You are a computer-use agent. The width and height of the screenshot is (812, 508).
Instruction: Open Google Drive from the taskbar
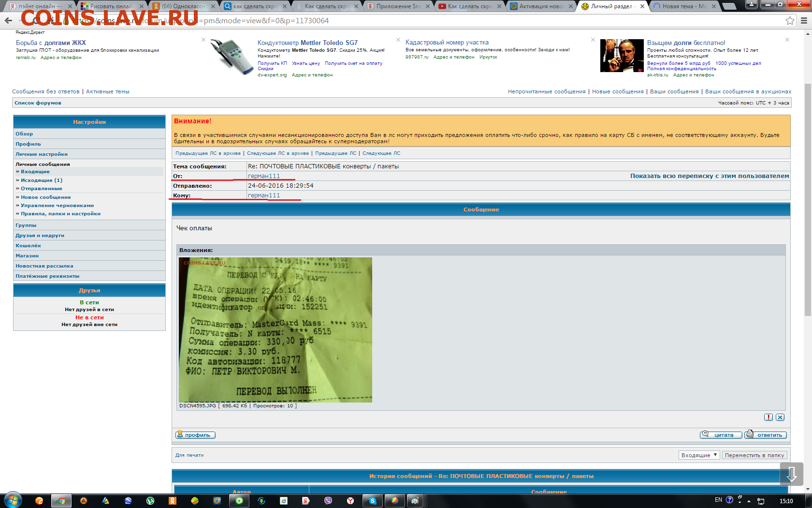(106, 501)
